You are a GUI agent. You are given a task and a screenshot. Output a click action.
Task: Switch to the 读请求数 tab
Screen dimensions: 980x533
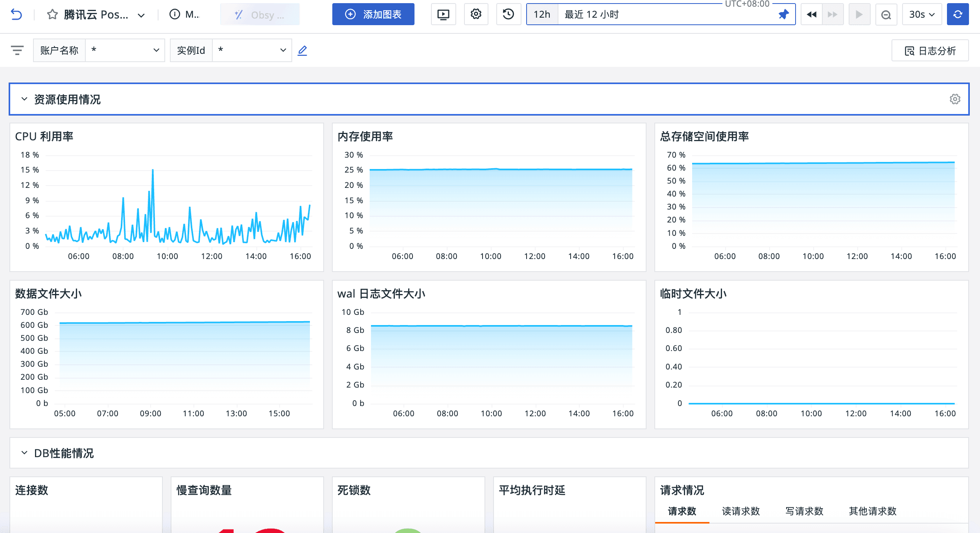[741, 511]
